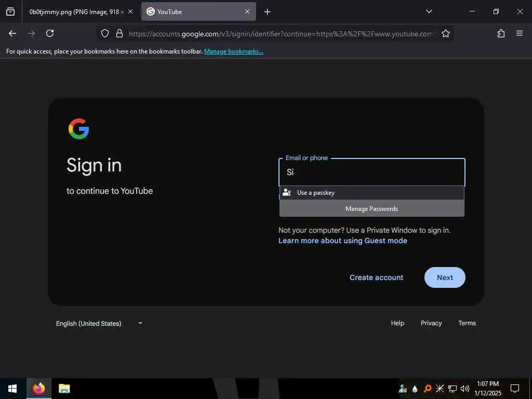Open File Explorer from the taskbar

click(x=64, y=389)
